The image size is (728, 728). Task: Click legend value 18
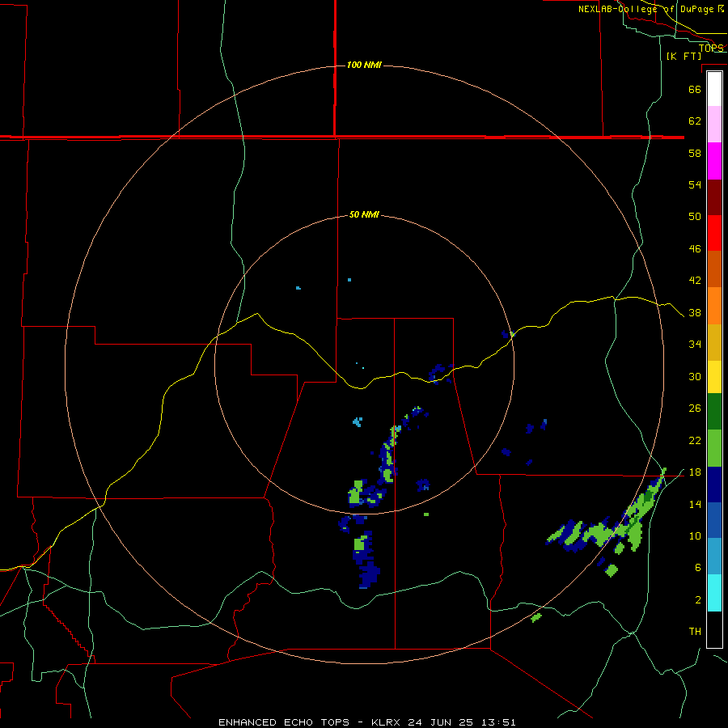pos(695,472)
